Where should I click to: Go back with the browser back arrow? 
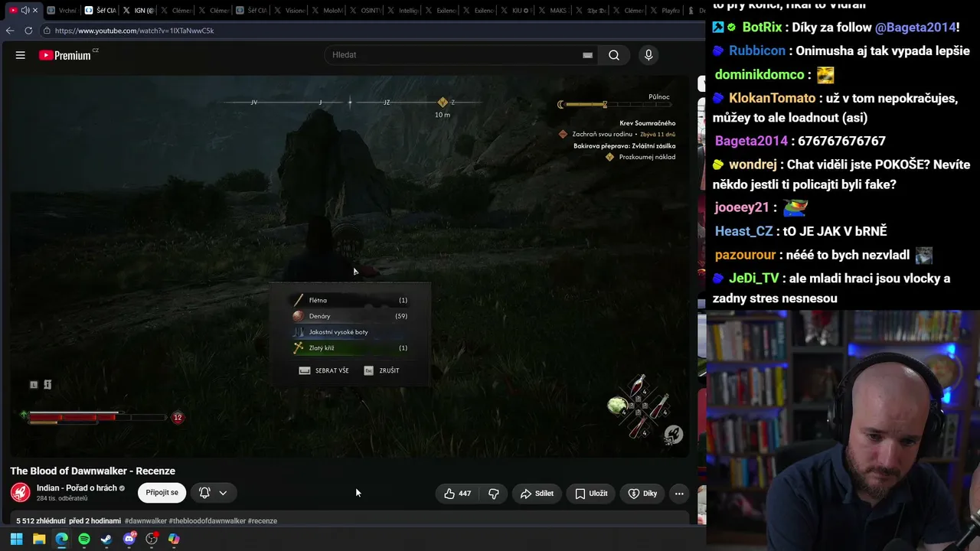point(10,31)
